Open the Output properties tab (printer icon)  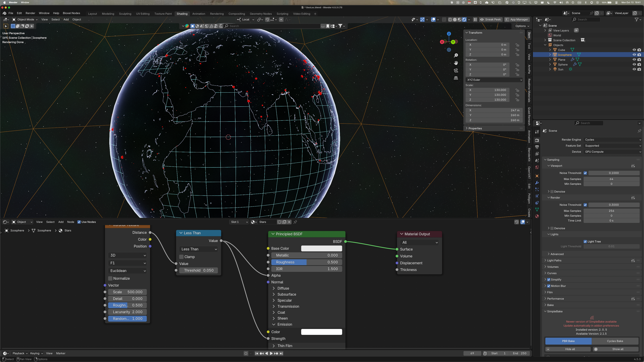[537, 147]
